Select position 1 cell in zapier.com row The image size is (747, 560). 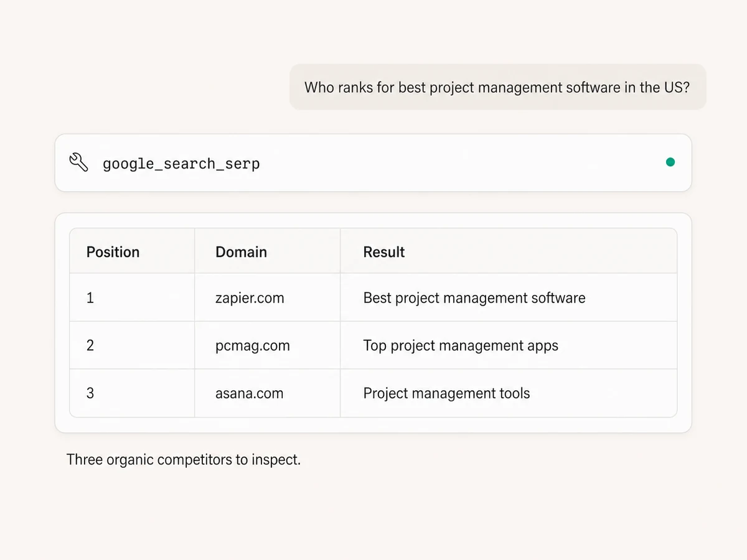pyautogui.click(x=132, y=297)
